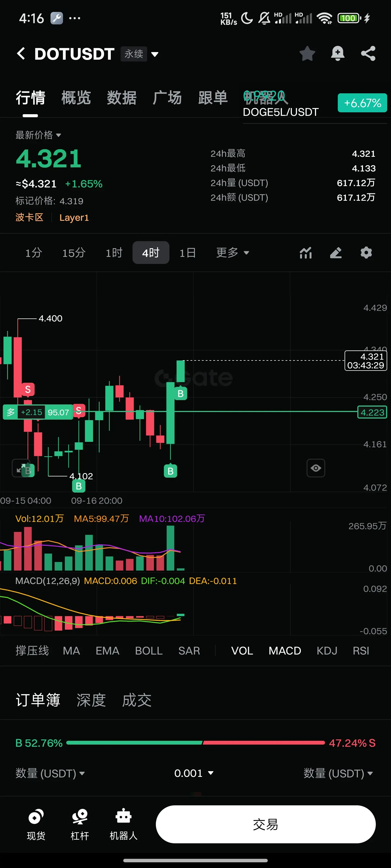This screenshot has height=868, width=391.
Task: Select the 1日 timeframe
Action: [188, 253]
